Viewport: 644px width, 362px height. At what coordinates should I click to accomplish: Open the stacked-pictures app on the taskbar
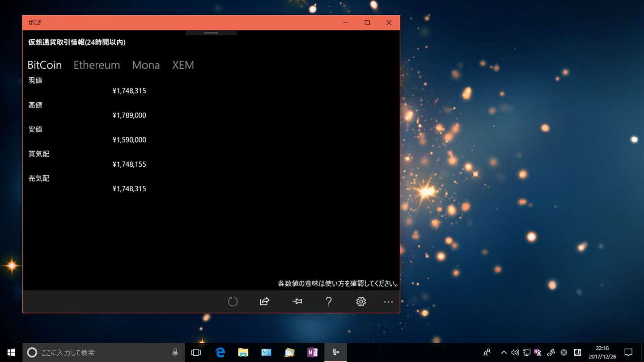(290, 353)
